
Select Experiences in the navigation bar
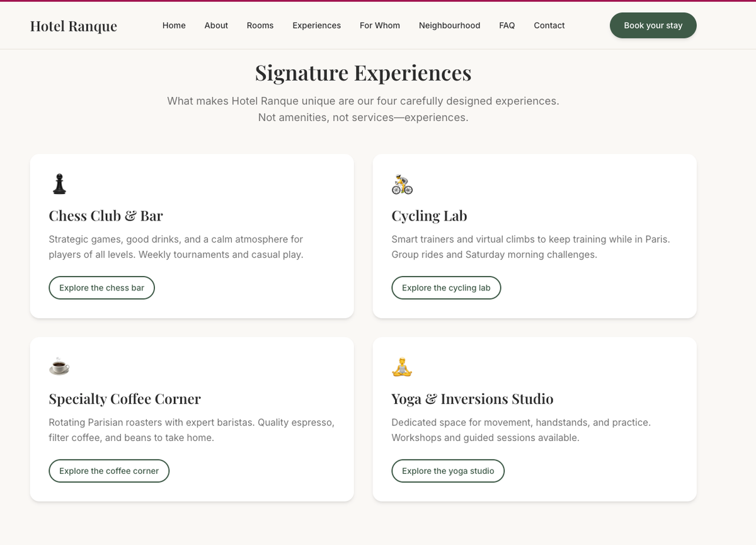pyautogui.click(x=316, y=25)
